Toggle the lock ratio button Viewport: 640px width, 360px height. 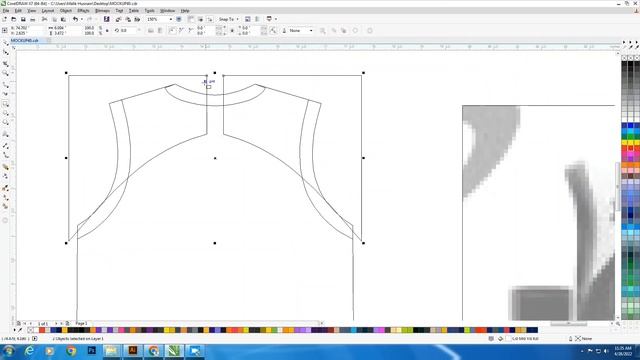[x=107, y=31]
